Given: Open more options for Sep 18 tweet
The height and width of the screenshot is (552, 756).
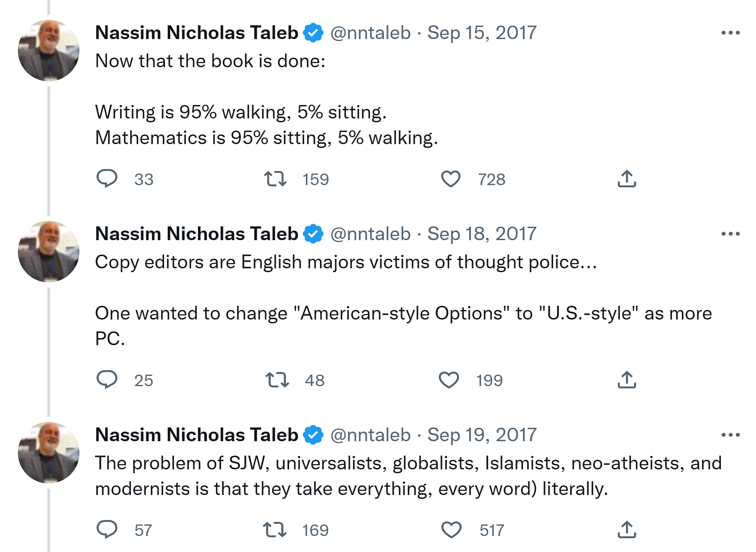Looking at the screenshot, I should click(x=730, y=234).
